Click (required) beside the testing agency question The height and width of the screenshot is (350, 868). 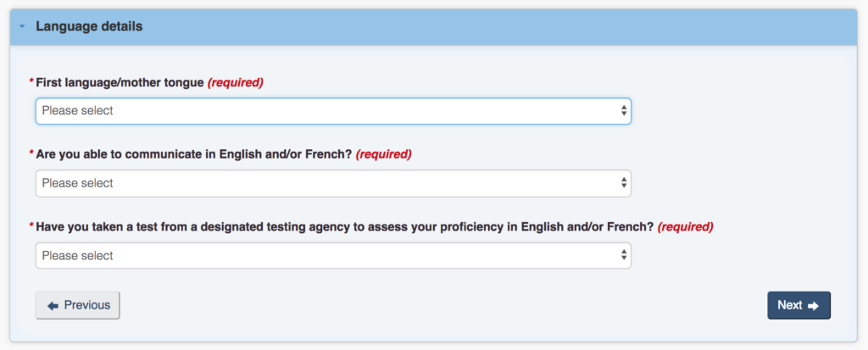[x=685, y=227]
